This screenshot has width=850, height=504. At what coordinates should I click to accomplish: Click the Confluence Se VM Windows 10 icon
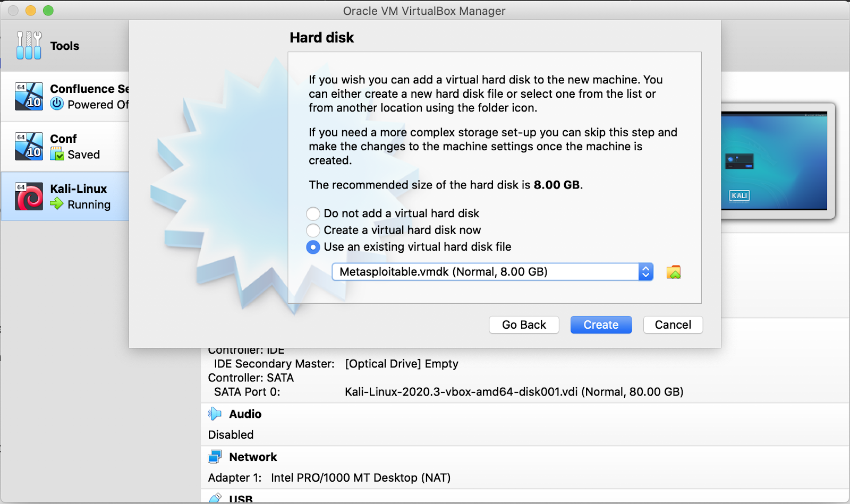tap(29, 96)
